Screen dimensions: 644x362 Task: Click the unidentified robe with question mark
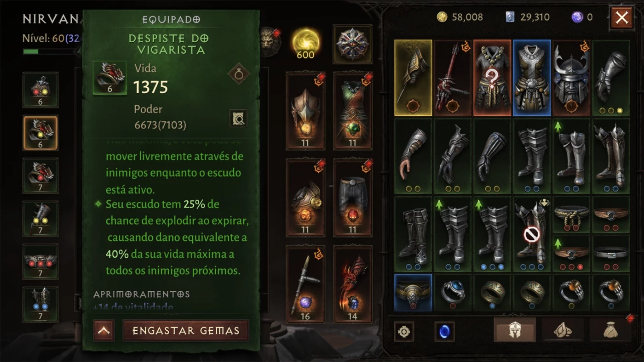(x=492, y=78)
